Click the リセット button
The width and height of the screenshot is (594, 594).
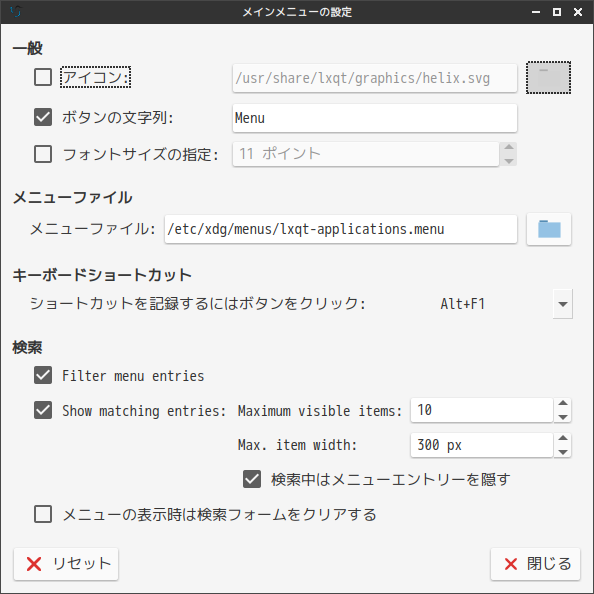[66, 564]
